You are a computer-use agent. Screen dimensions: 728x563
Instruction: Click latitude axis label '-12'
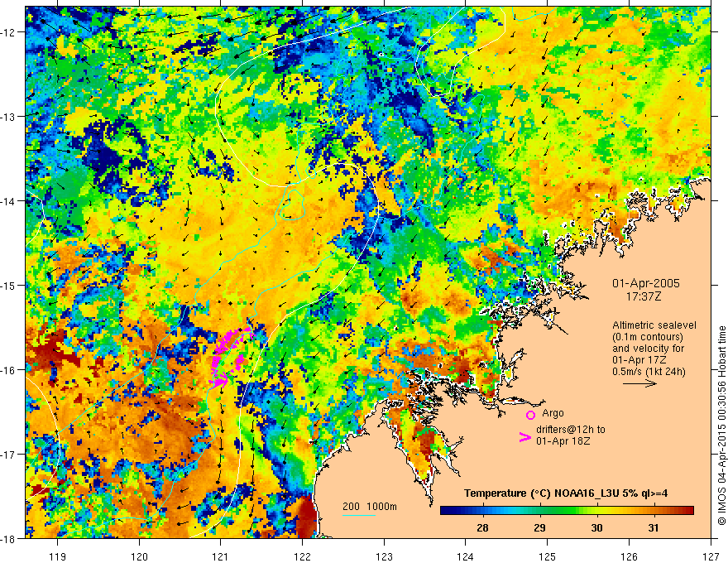9,32
